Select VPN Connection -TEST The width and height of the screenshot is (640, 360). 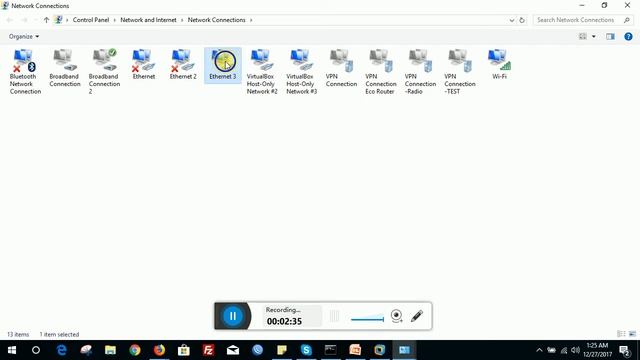click(x=460, y=72)
